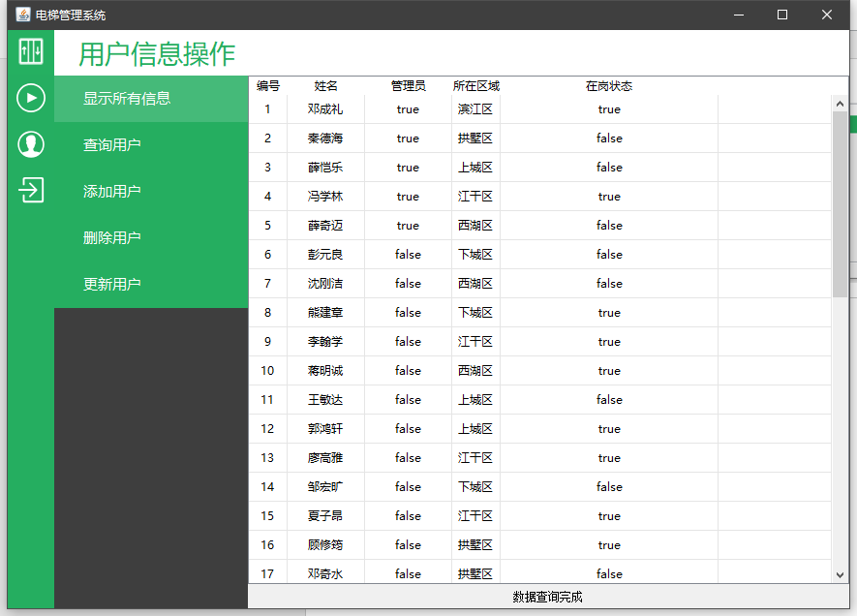
Task: Select the name cell 夏子昂
Action: coord(325,515)
